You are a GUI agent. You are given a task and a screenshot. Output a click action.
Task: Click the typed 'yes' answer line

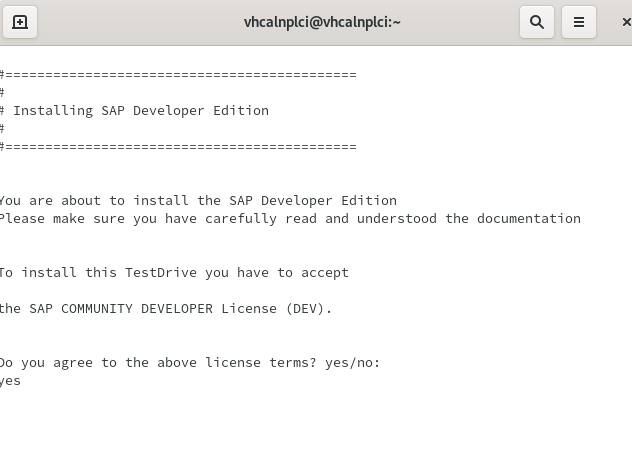point(10,381)
